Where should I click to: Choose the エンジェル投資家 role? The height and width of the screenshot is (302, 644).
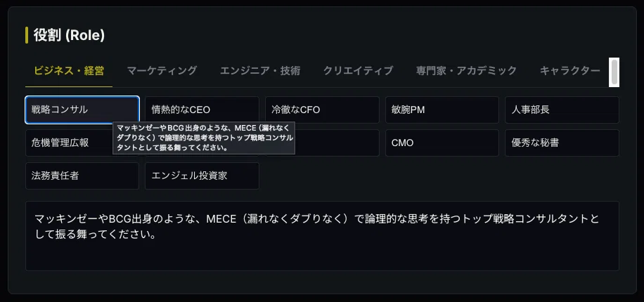202,176
